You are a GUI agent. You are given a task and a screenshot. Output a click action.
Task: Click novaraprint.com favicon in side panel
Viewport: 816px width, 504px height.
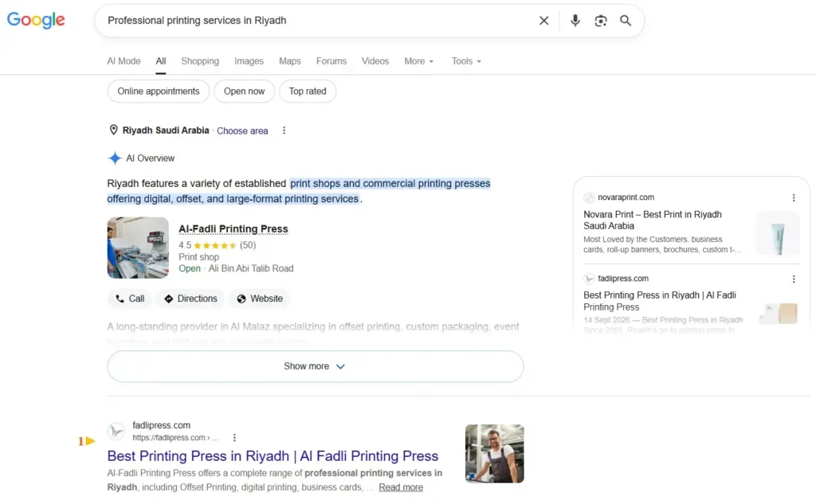589,197
